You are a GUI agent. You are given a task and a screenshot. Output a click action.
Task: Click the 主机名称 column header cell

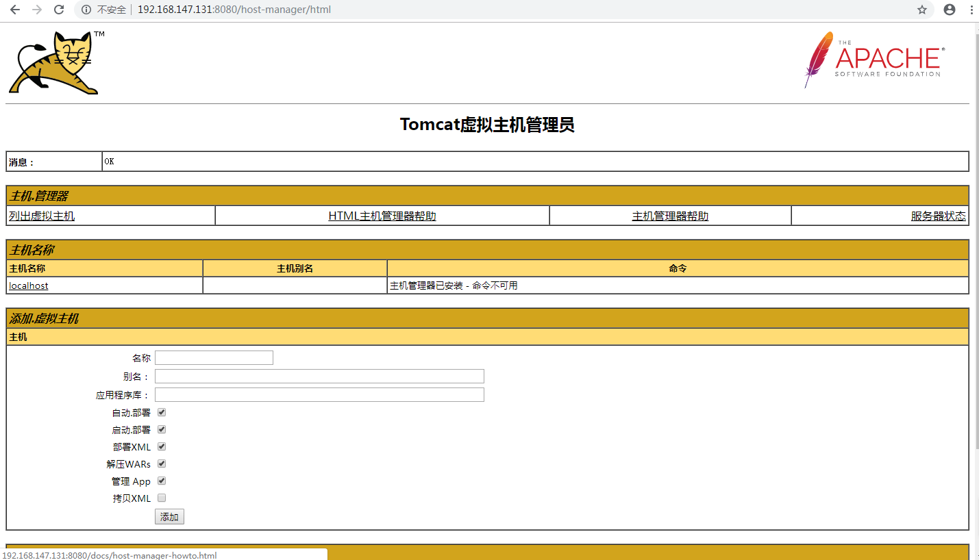pos(105,268)
